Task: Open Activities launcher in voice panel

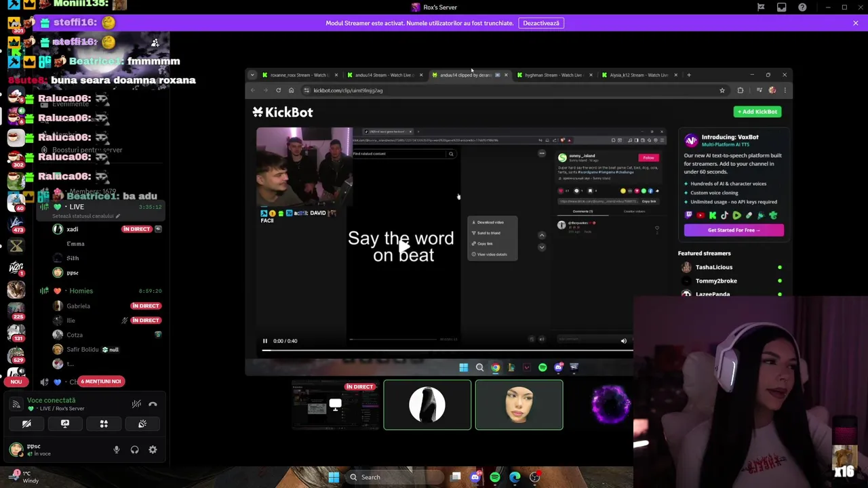Action: [x=104, y=424]
